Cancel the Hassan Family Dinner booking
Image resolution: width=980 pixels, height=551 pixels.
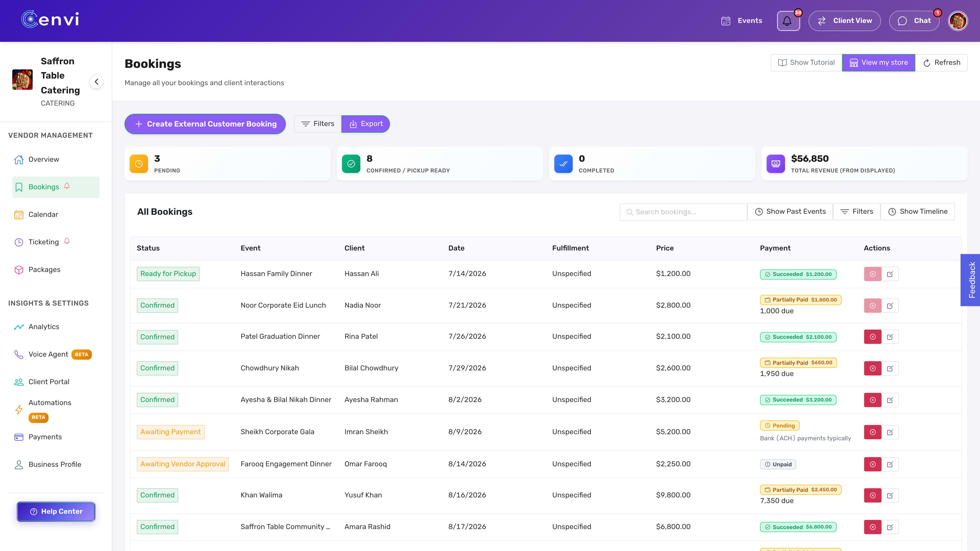pos(873,274)
